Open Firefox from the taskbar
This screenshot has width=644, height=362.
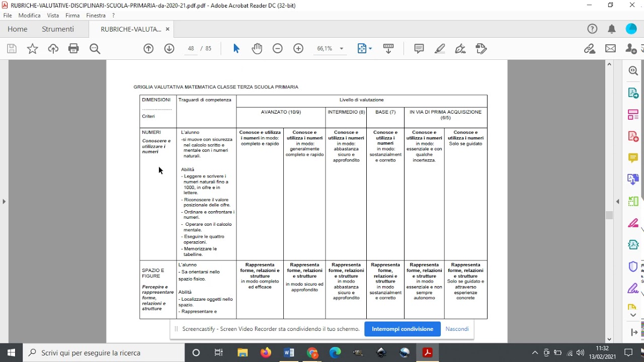tap(266, 352)
